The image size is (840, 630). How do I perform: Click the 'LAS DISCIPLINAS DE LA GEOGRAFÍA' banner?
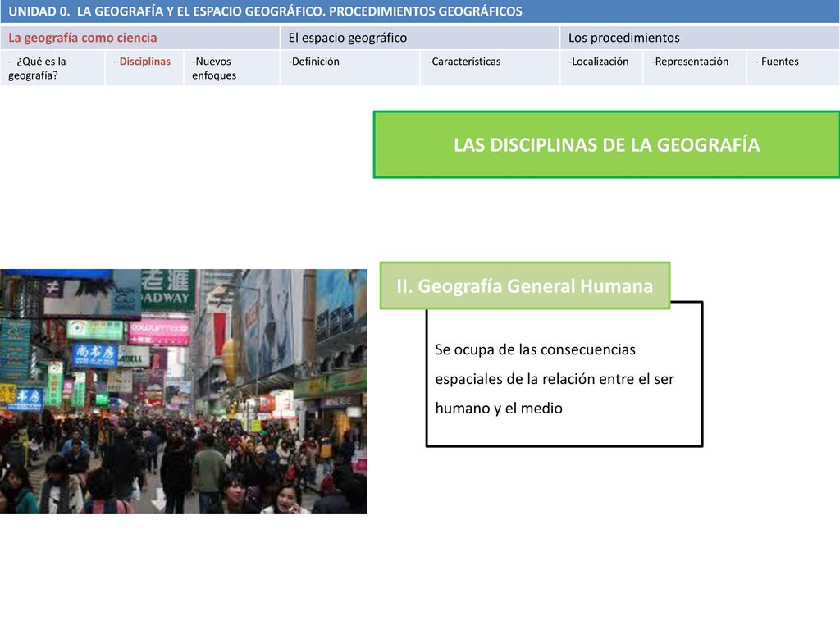pos(606,144)
